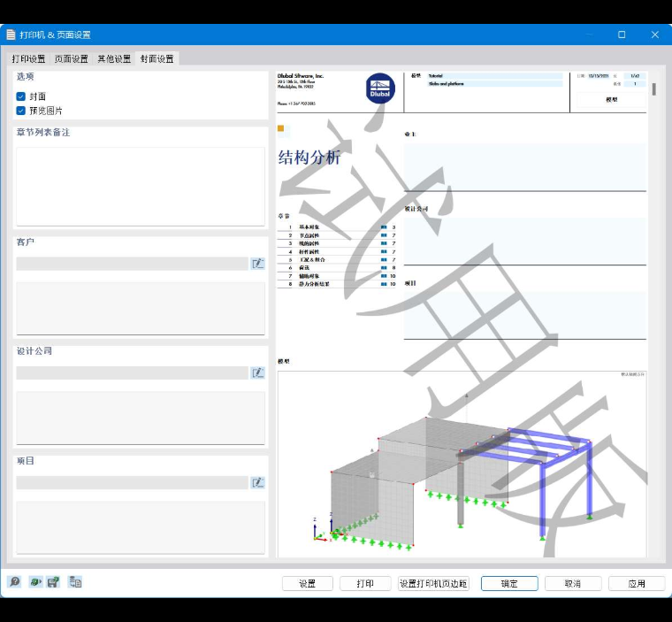Click chapter row 5 汇配 & 组合 in the preview

337,259
